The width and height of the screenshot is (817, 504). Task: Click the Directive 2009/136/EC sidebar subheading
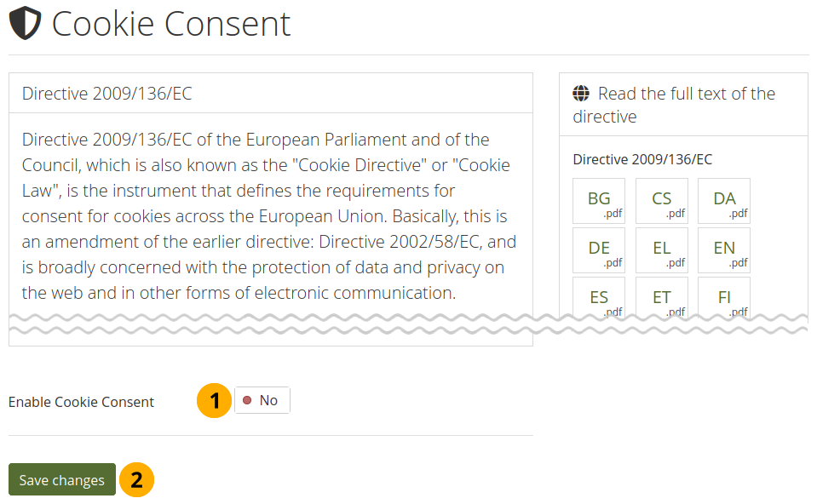coord(642,159)
